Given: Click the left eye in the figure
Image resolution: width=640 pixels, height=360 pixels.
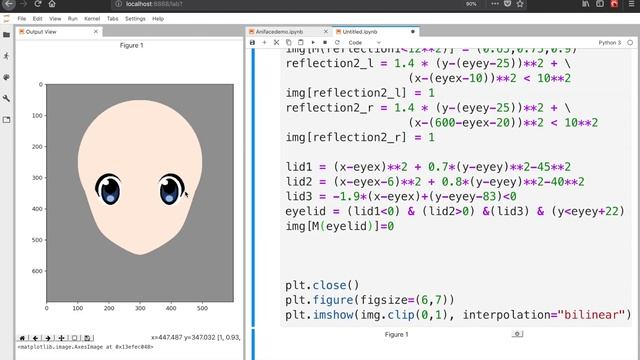Looking at the screenshot, I should [109, 189].
